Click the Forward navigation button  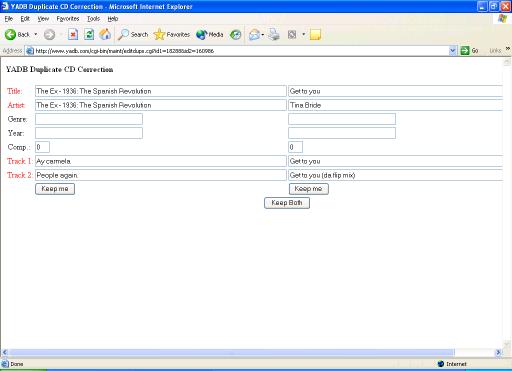point(49,34)
